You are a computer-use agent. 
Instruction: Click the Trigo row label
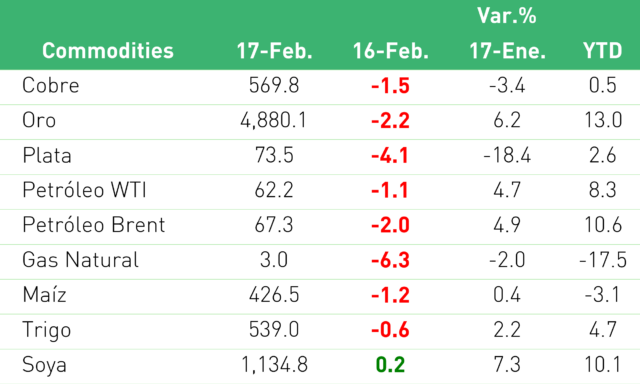[47, 330]
